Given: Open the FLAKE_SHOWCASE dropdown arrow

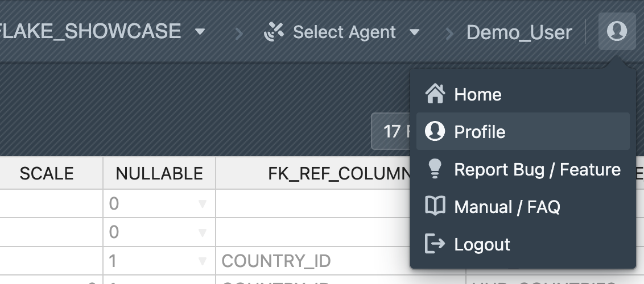Looking at the screenshot, I should (200, 32).
